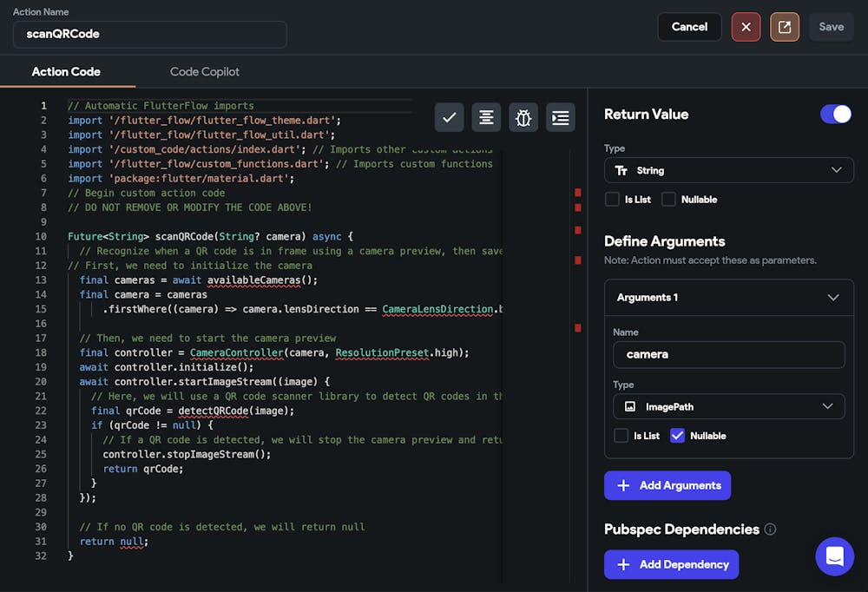Open the String return type dropdown
Image resolution: width=868 pixels, height=592 pixels.
(x=729, y=170)
